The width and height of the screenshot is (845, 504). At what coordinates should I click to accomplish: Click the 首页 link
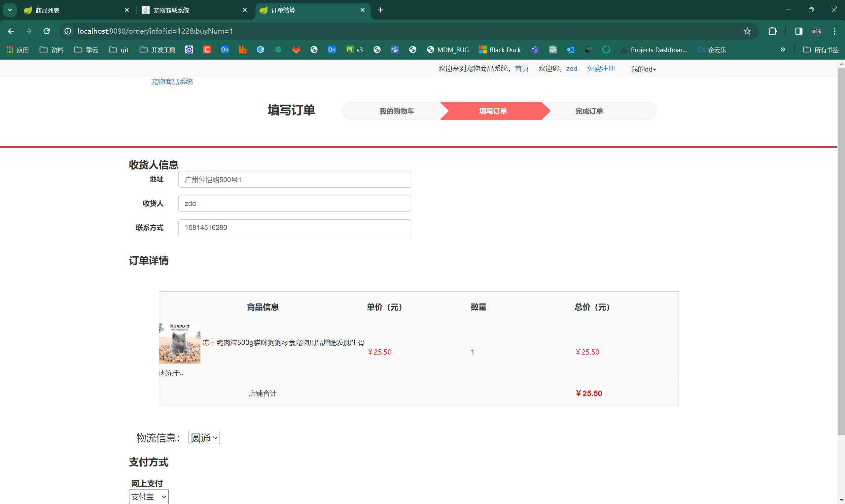pos(521,69)
